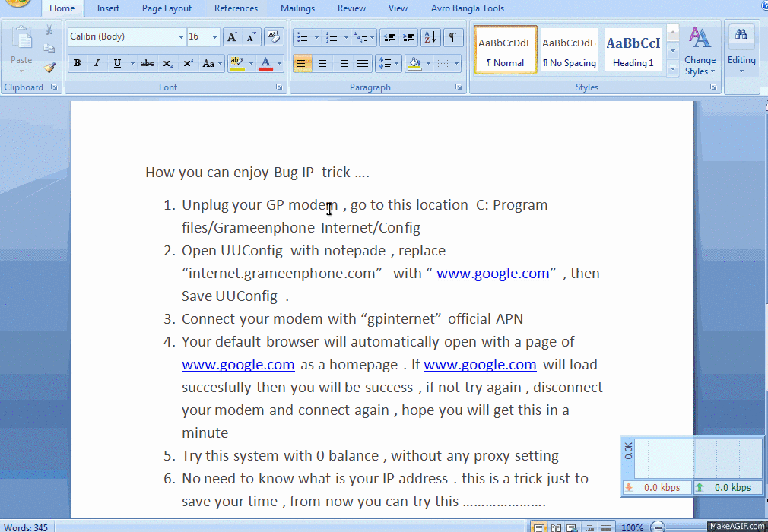Open the Font dialog launcher
The height and width of the screenshot is (532, 768).
(279, 87)
